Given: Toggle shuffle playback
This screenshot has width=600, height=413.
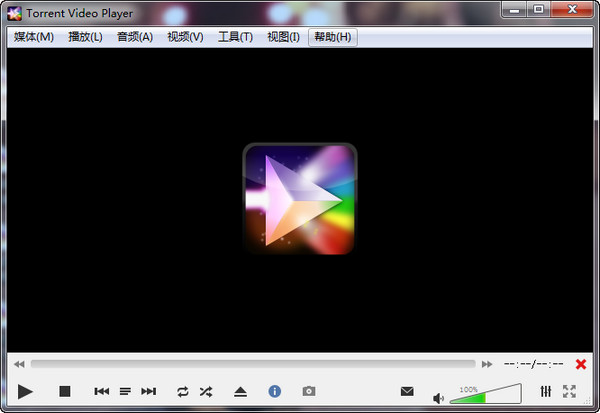Looking at the screenshot, I should [x=206, y=392].
